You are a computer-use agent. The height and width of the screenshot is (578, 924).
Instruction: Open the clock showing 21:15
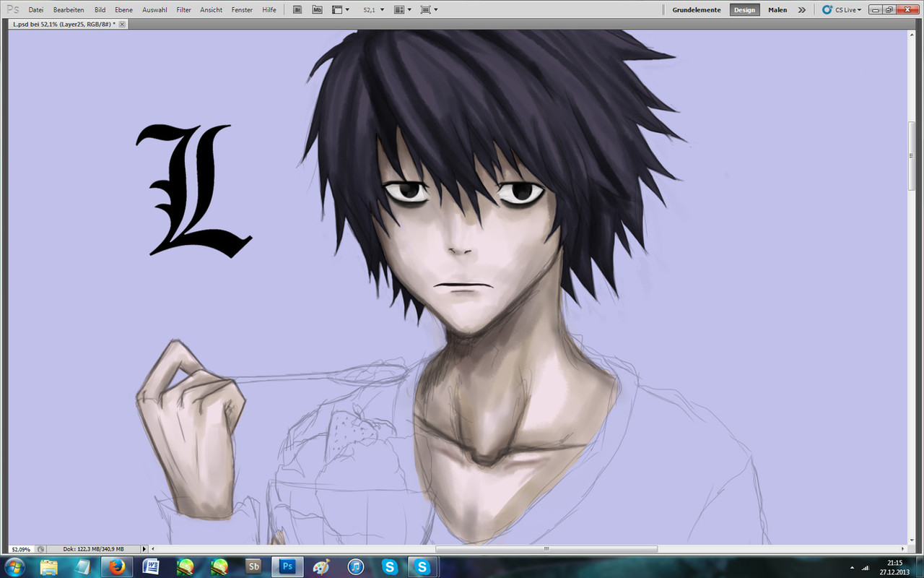(896, 566)
